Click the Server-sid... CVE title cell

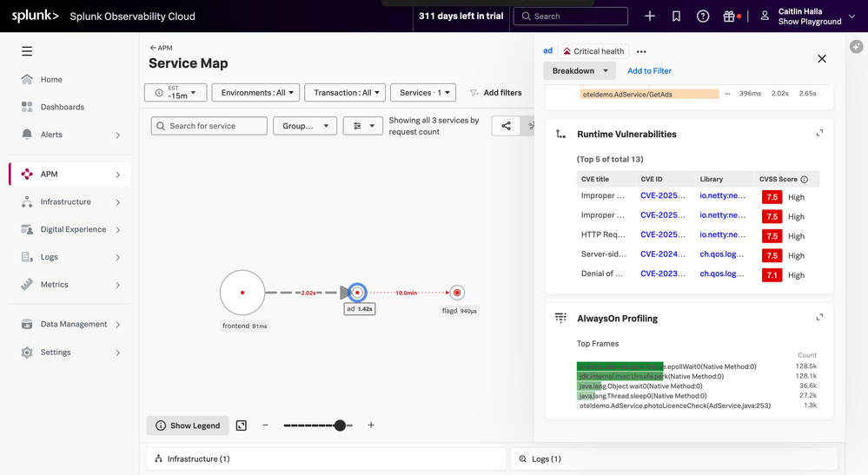click(x=604, y=254)
